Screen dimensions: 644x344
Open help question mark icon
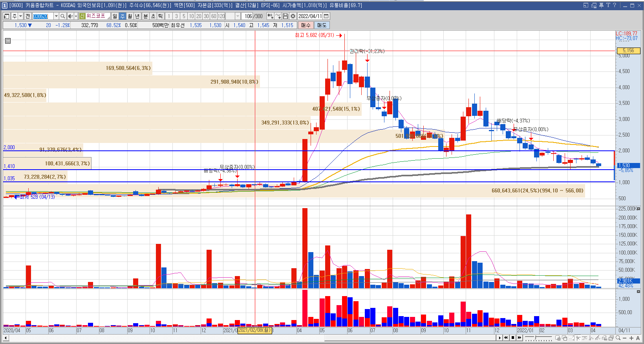click(x=615, y=5)
